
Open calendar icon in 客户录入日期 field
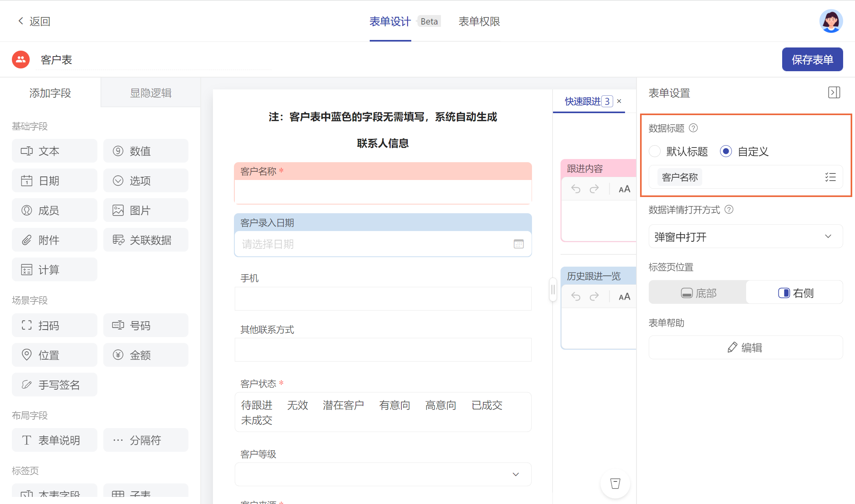(518, 244)
